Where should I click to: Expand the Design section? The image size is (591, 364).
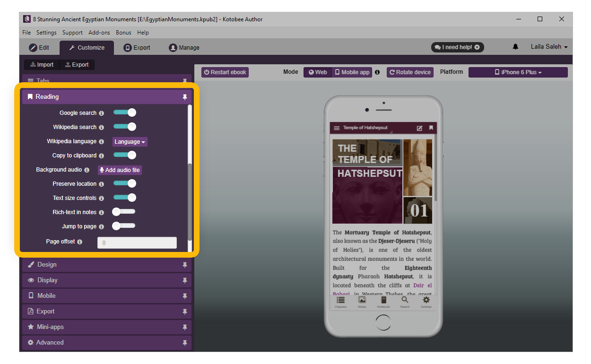(x=107, y=265)
